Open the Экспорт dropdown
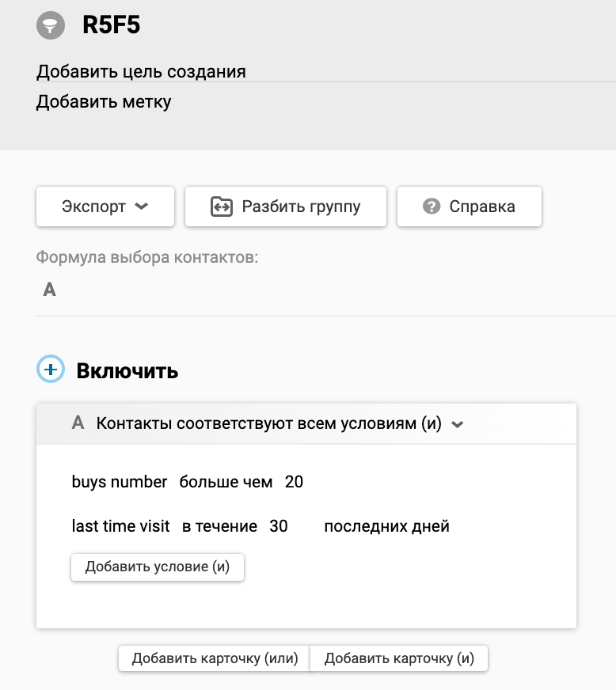The width and height of the screenshot is (616, 690). [x=105, y=207]
